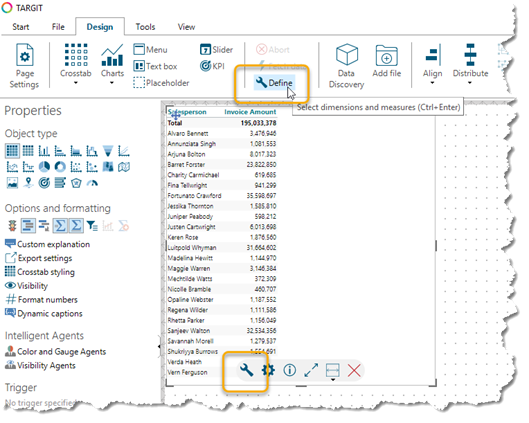
Task: Open Data Discovery
Action: pos(346,66)
